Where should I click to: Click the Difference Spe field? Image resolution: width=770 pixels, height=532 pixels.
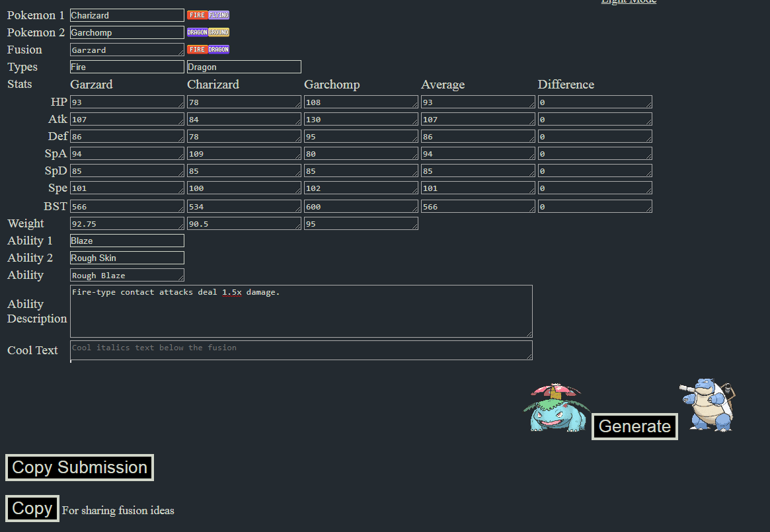click(x=595, y=188)
